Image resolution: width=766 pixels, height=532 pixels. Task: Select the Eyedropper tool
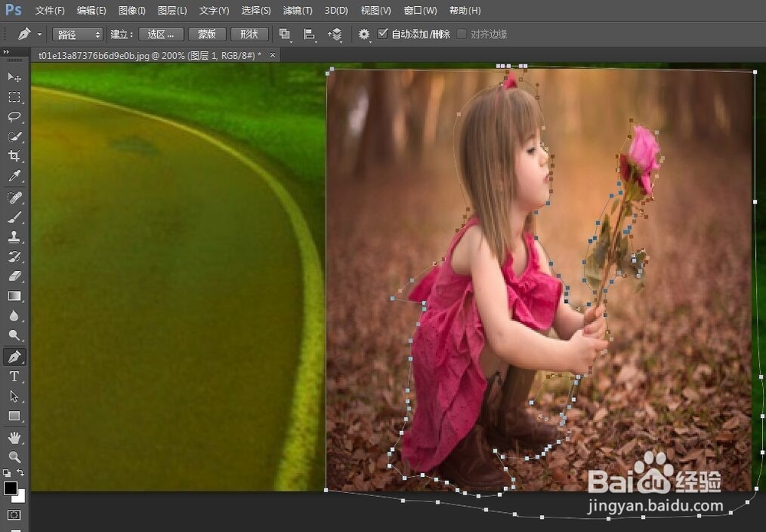(x=14, y=176)
